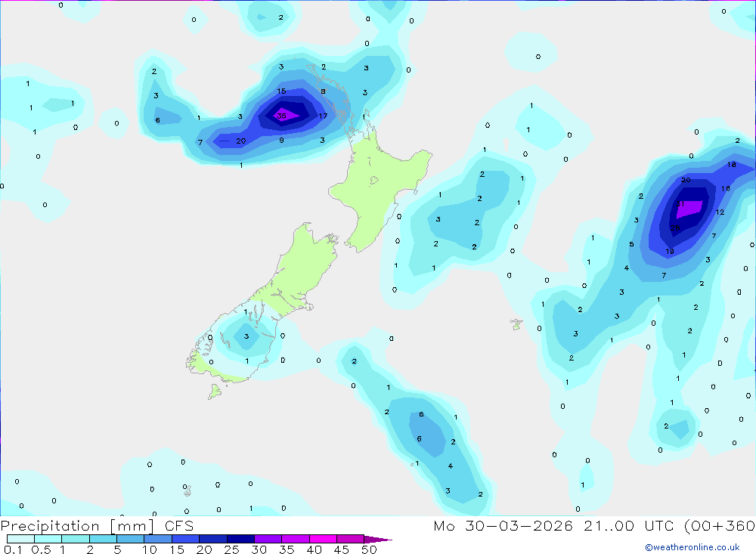Click the 31 mm peak value label

680,203
